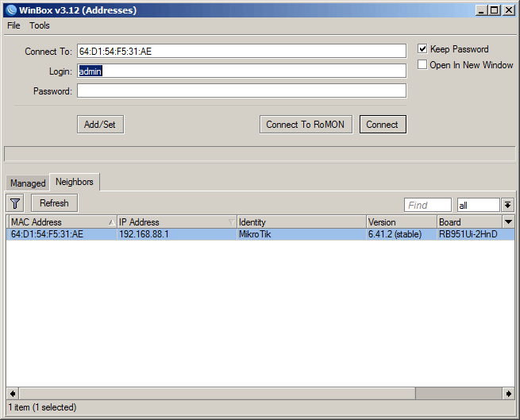520x420 pixels.
Task: Click the Add/Set button
Action: pos(100,125)
